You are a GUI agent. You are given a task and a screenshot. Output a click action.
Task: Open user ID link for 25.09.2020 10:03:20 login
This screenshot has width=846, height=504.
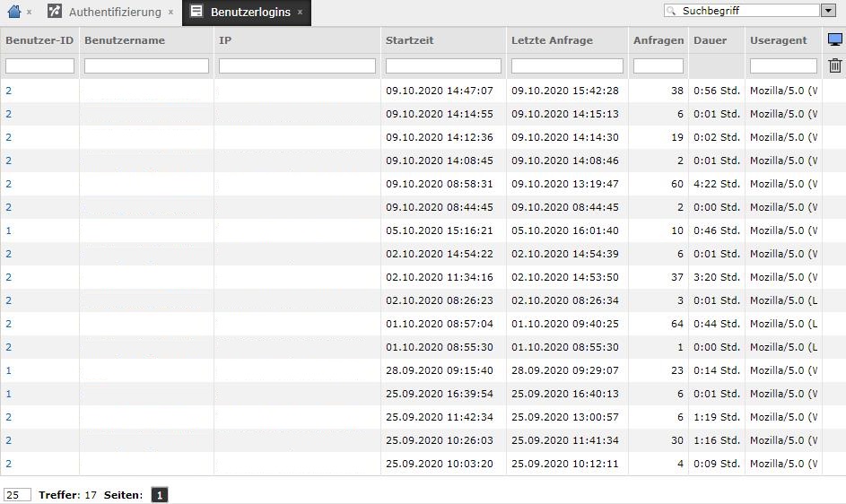click(x=9, y=464)
